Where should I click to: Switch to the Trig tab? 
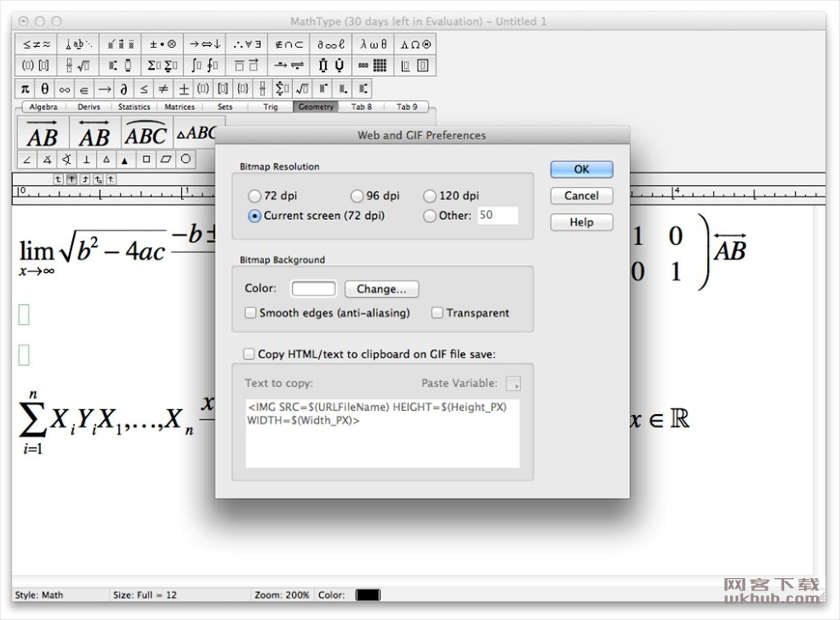(271, 107)
